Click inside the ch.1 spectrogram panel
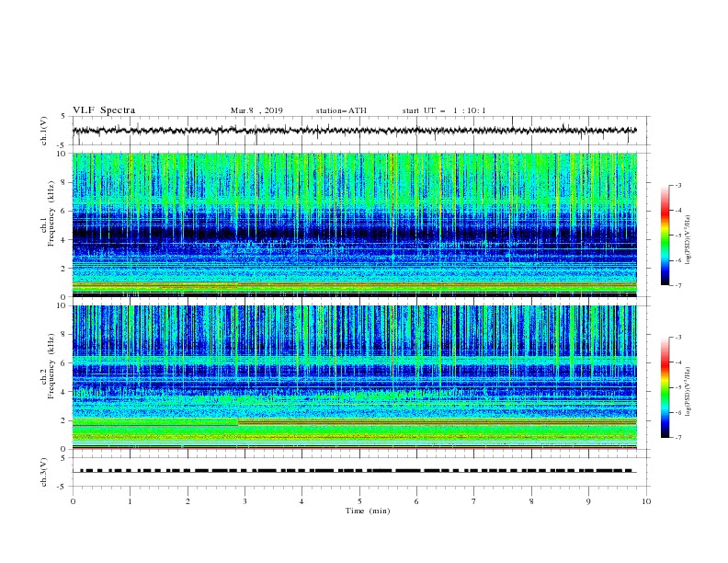The image size is (728, 563). pyautogui.click(x=354, y=224)
